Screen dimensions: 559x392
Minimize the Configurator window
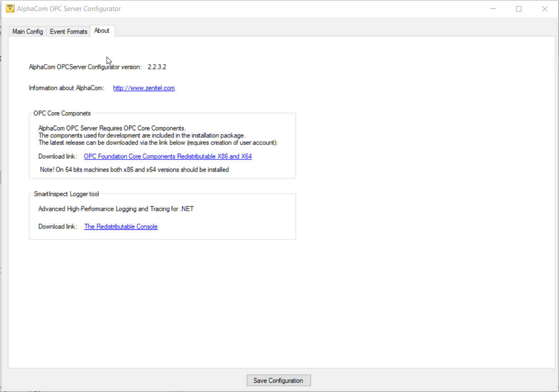(493, 9)
